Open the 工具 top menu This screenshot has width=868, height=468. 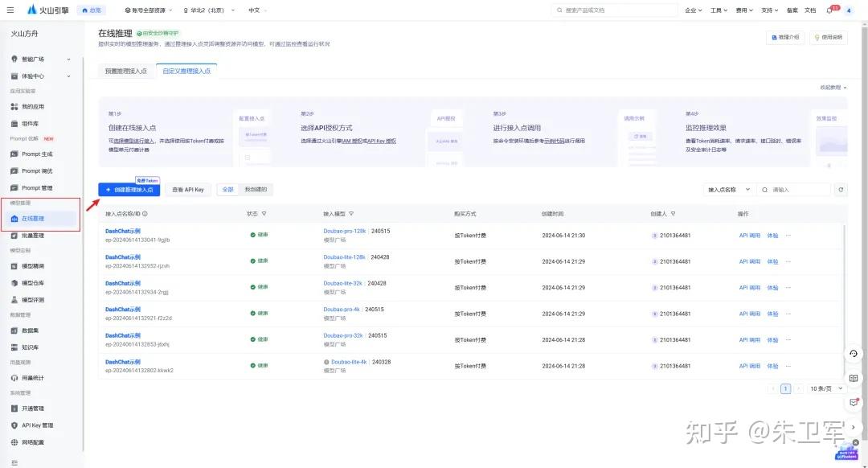pyautogui.click(x=719, y=10)
